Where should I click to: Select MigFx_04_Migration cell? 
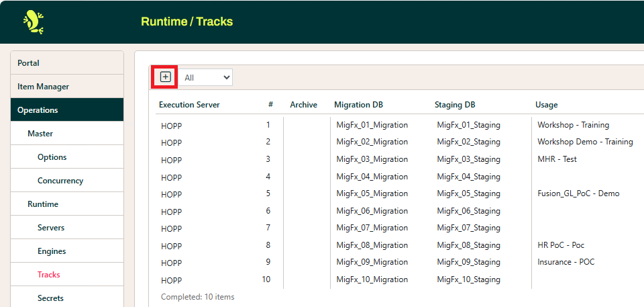[372, 177]
